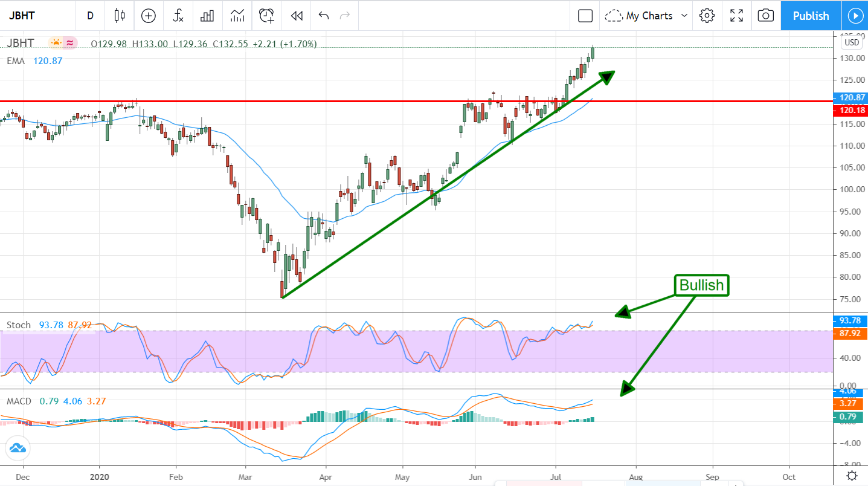Screen dimensions: 868x486
Task: Click the green Bullish text annotation
Action: 701,285
